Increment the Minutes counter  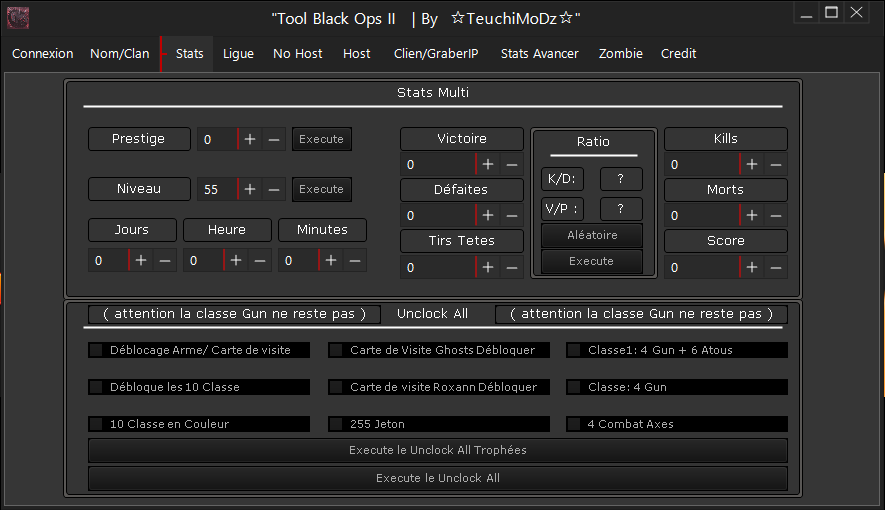tap(331, 261)
